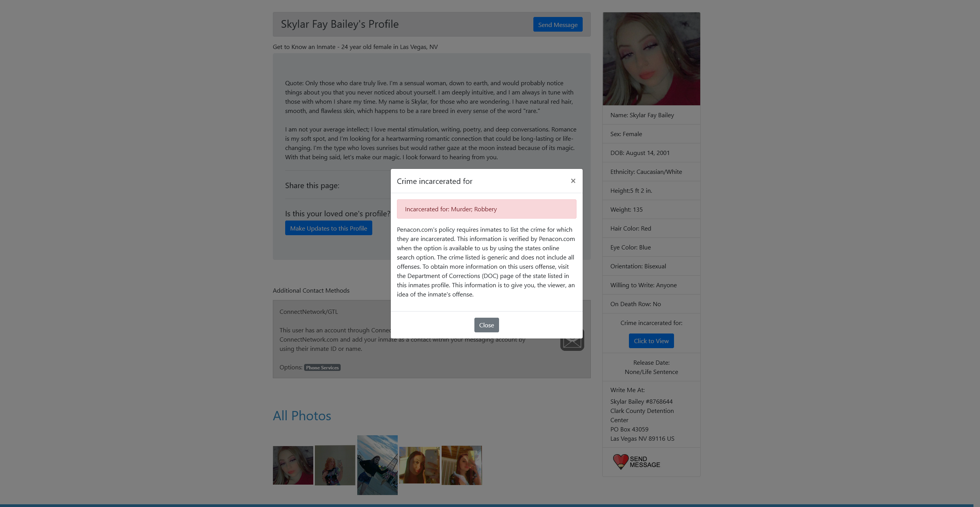The height and width of the screenshot is (507, 980).
Task: Open the first thumbnail under All Photos
Action: point(293,465)
